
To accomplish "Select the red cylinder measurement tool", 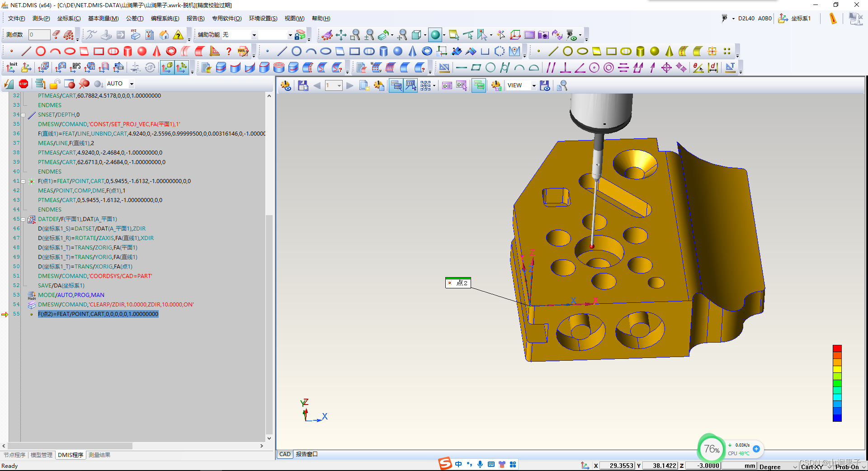I will (127, 51).
